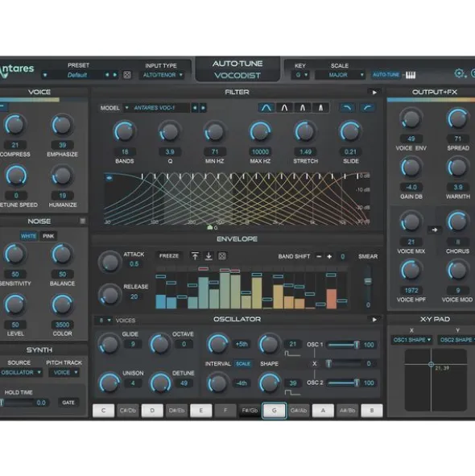Select previous filter model arrow
The height and width of the screenshot is (476, 475).
point(195,108)
